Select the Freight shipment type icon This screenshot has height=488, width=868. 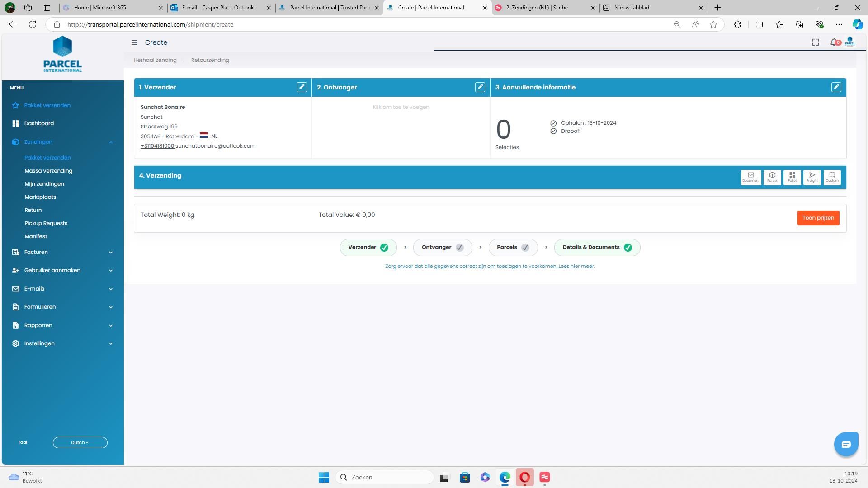tap(811, 177)
